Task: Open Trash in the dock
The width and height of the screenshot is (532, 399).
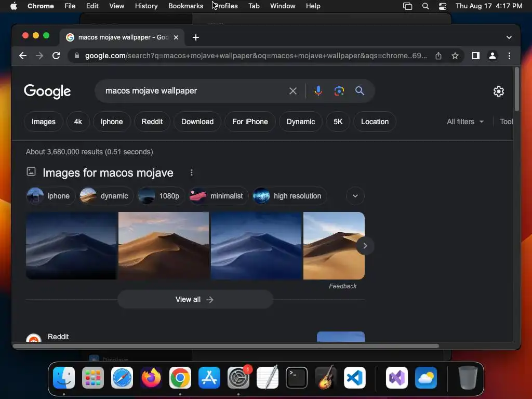Action: [468, 378]
